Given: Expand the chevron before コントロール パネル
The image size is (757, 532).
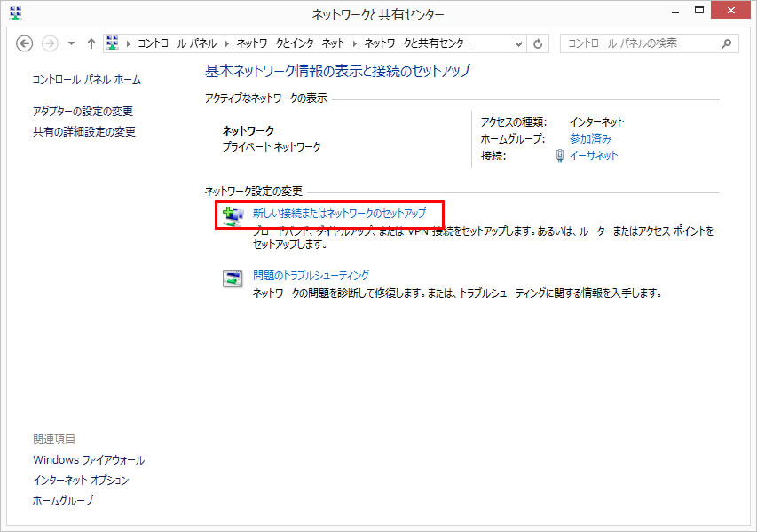Looking at the screenshot, I should [129, 43].
